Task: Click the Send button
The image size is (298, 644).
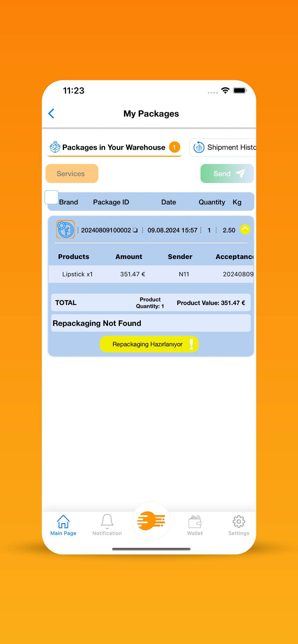Action: [x=227, y=173]
